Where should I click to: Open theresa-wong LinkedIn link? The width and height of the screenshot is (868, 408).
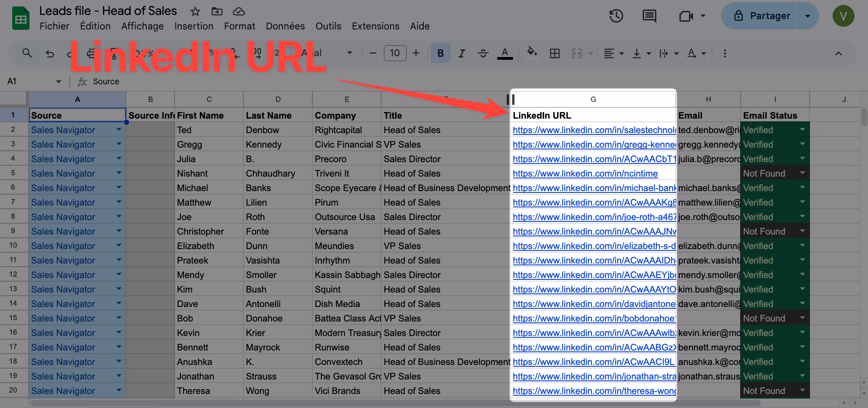(594, 391)
